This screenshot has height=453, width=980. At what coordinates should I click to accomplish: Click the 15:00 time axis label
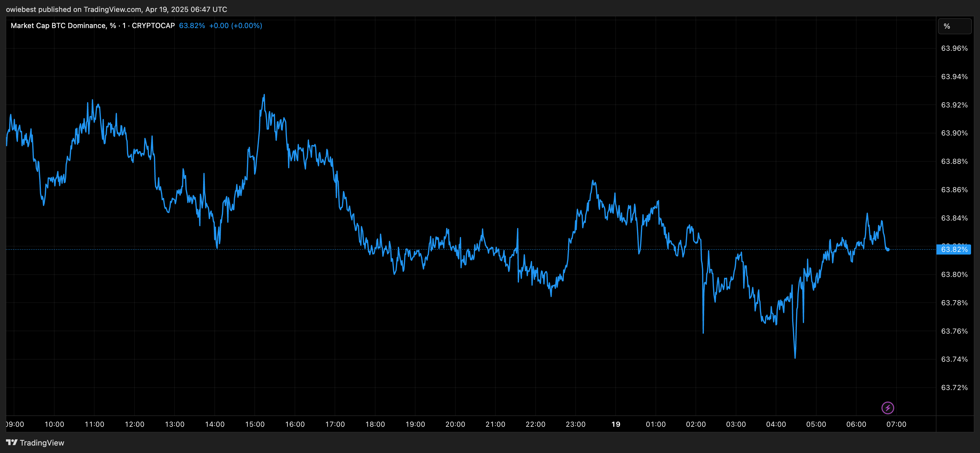click(x=254, y=424)
